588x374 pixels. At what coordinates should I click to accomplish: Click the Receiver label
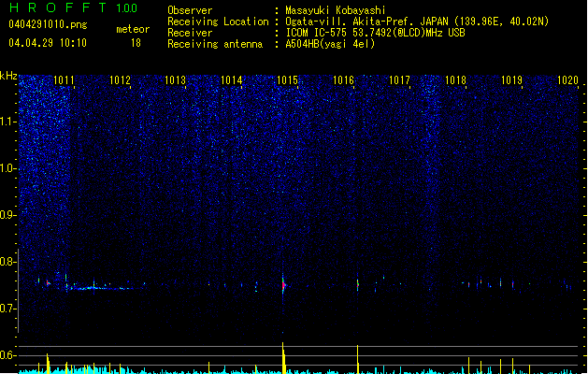[x=190, y=33]
